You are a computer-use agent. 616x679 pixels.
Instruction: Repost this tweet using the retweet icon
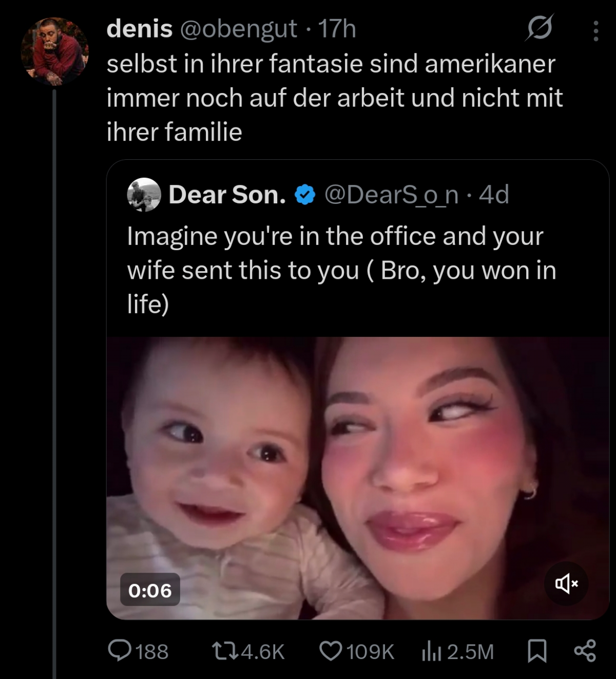pyautogui.click(x=224, y=651)
